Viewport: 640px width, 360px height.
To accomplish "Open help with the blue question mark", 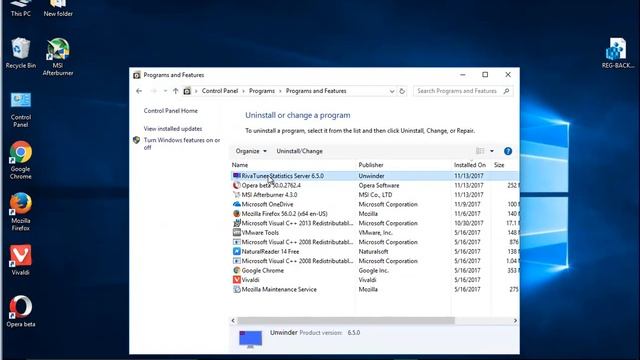I will coord(508,151).
